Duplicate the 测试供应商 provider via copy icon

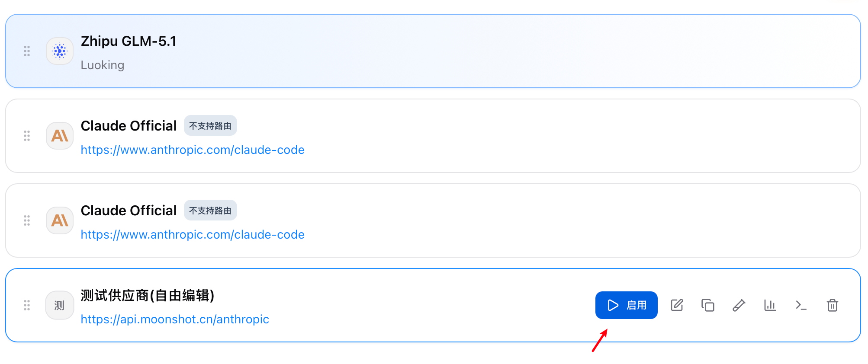(x=708, y=305)
